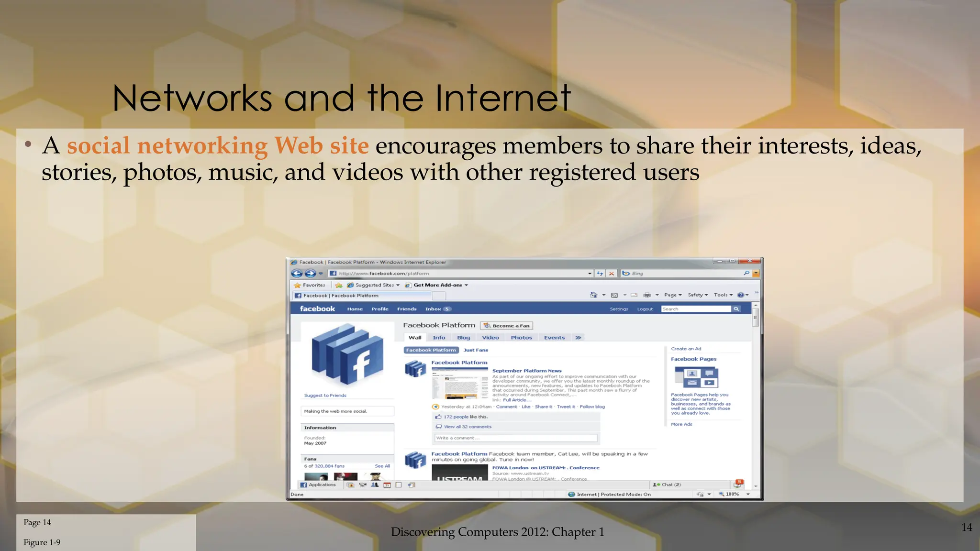Switch to the Video tab

coord(490,338)
